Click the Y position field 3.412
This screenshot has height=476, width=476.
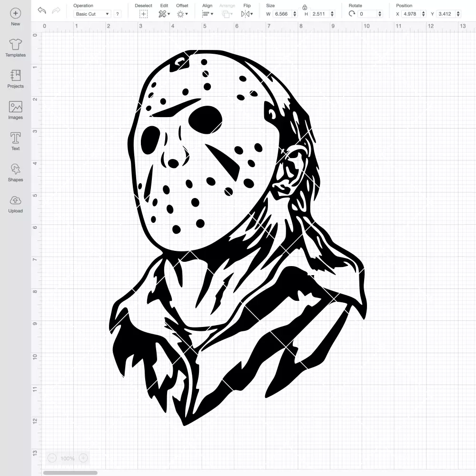tap(446, 14)
